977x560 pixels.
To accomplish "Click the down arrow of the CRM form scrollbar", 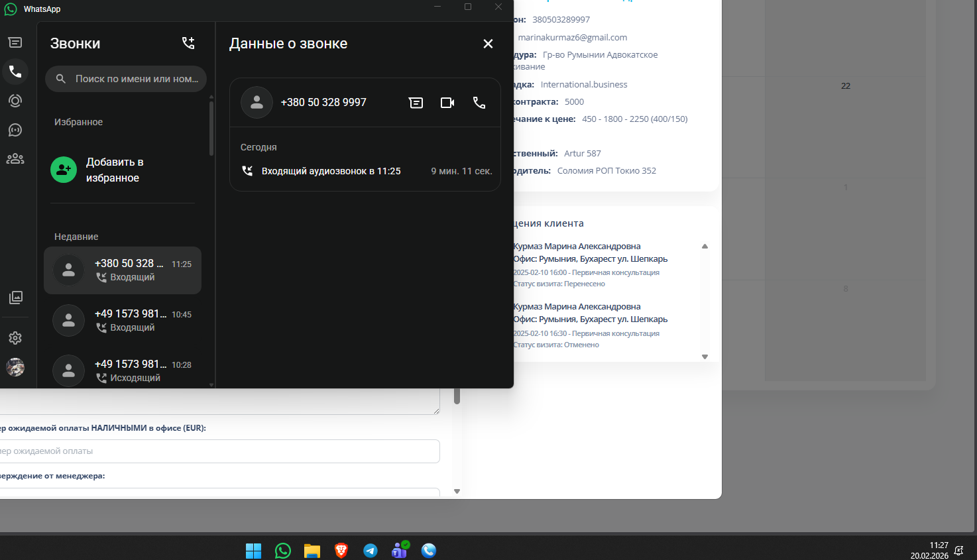I will click(457, 491).
